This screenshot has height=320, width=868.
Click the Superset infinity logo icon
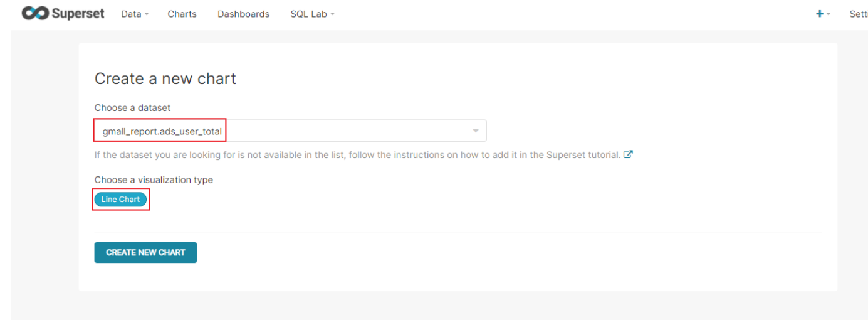point(35,14)
